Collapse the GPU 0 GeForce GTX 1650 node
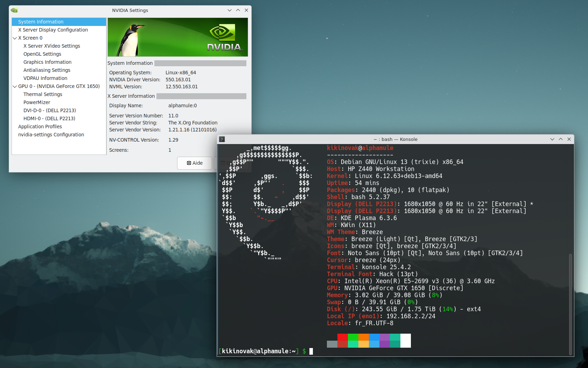The width and height of the screenshot is (588, 368). point(15,86)
